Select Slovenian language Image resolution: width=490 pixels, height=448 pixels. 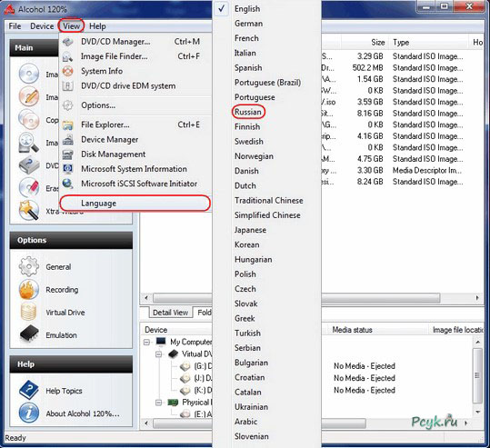click(x=252, y=436)
